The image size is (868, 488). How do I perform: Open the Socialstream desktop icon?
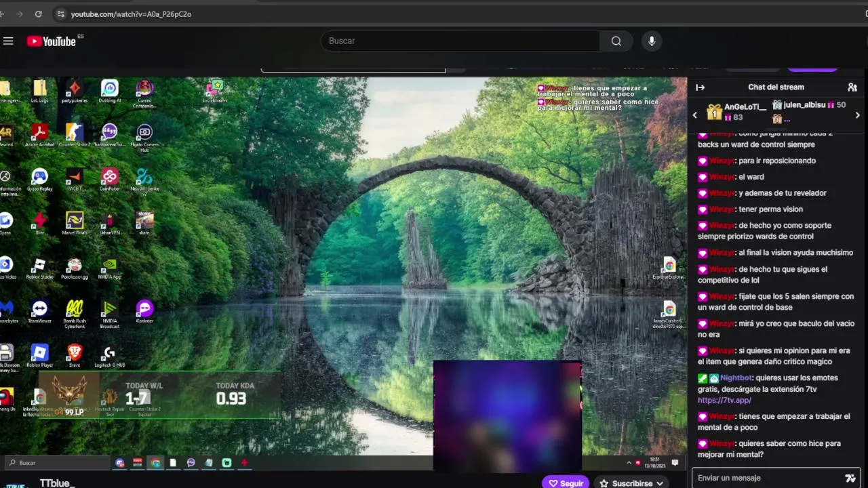(214, 92)
